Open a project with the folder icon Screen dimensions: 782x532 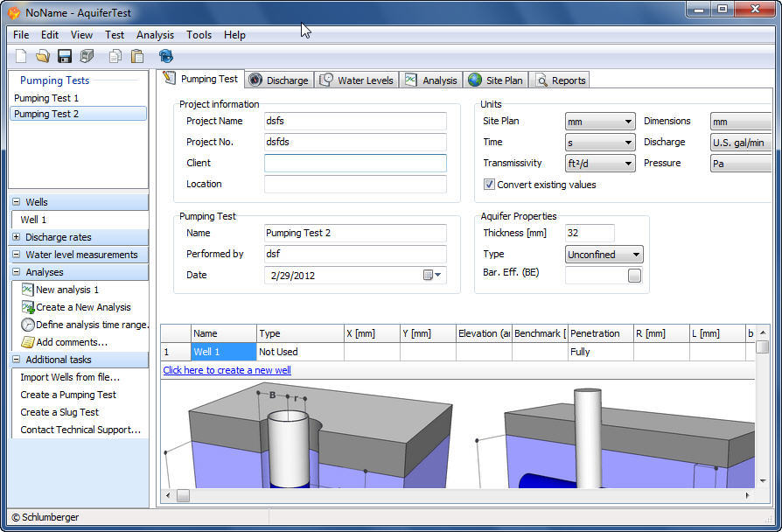click(43, 56)
